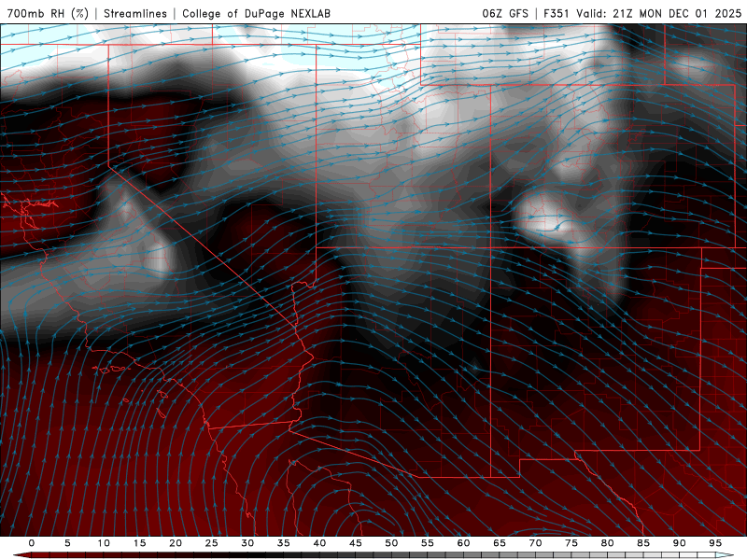
Task: Click the "20" legend value
Action: [176, 543]
